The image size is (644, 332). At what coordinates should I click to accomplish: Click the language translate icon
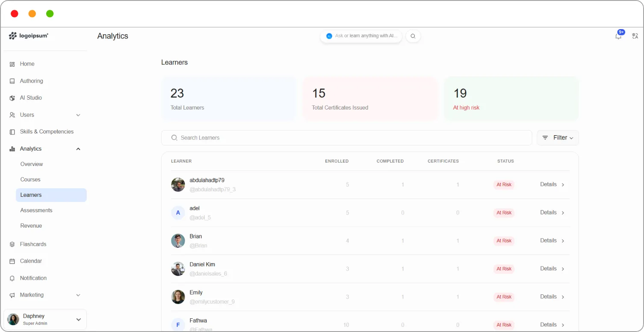coord(635,36)
